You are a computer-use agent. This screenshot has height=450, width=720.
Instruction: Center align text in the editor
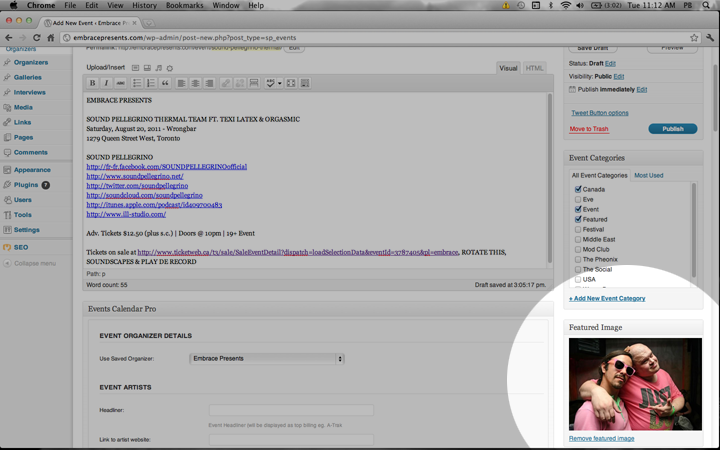pos(195,83)
